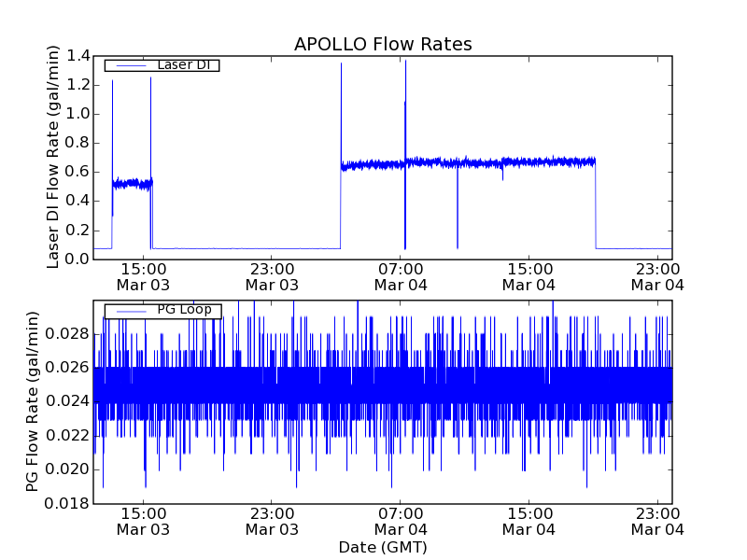Click the 0.8 tick on Laser DI axis
747x560 pixels.
click(x=78, y=144)
